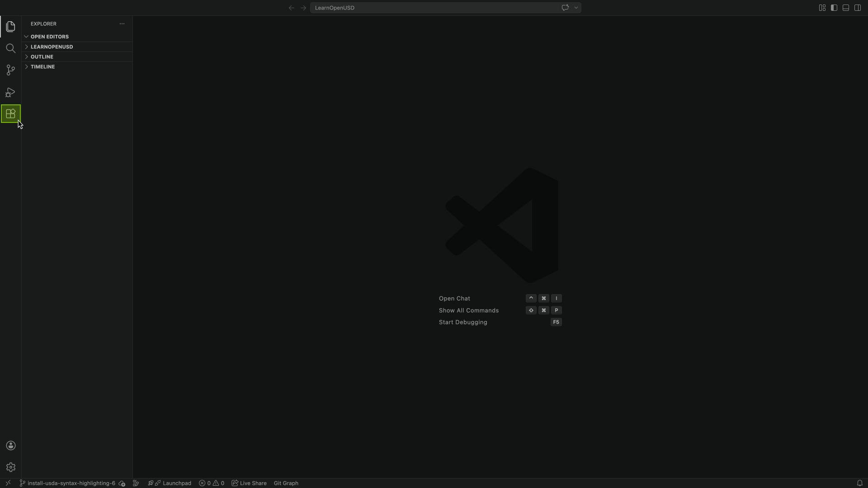
Task: Expand the LEARNOPENUSD folder section
Action: coord(77,47)
